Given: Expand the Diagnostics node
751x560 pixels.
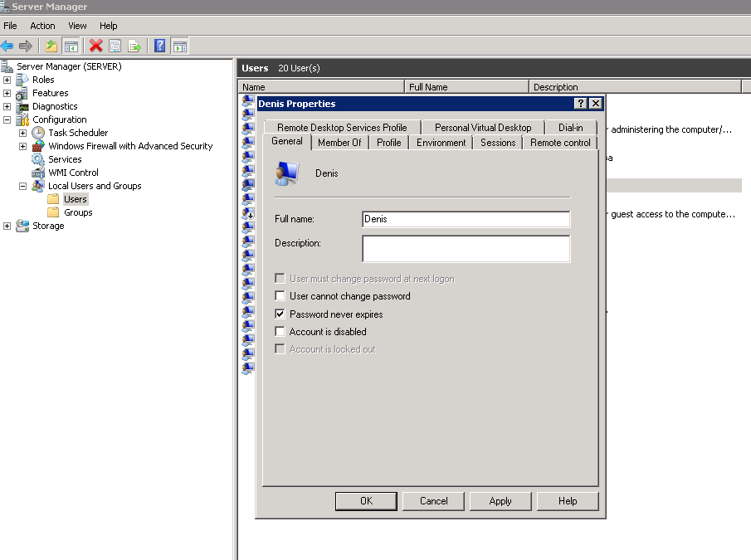Looking at the screenshot, I should (7, 106).
